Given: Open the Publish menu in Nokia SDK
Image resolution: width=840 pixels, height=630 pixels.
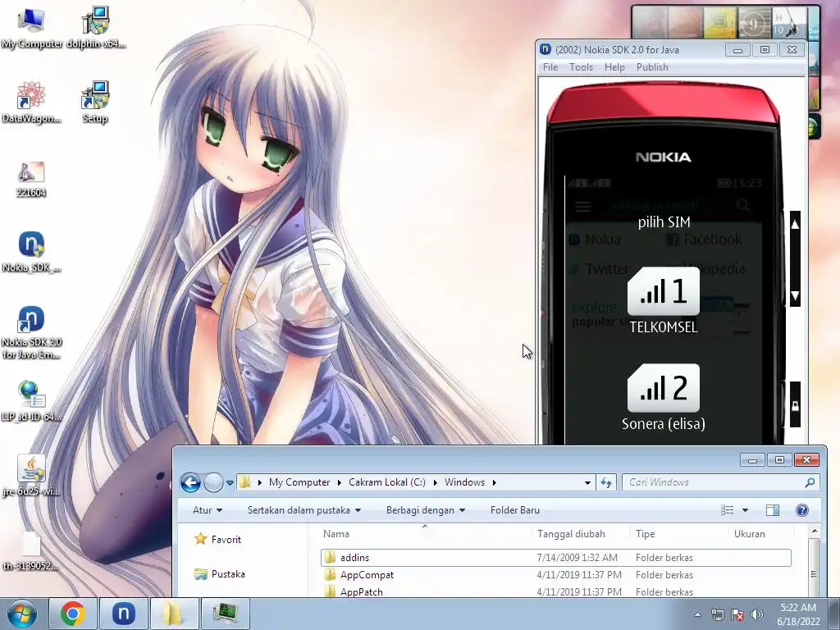Looking at the screenshot, I should click(x=652, y=67).
